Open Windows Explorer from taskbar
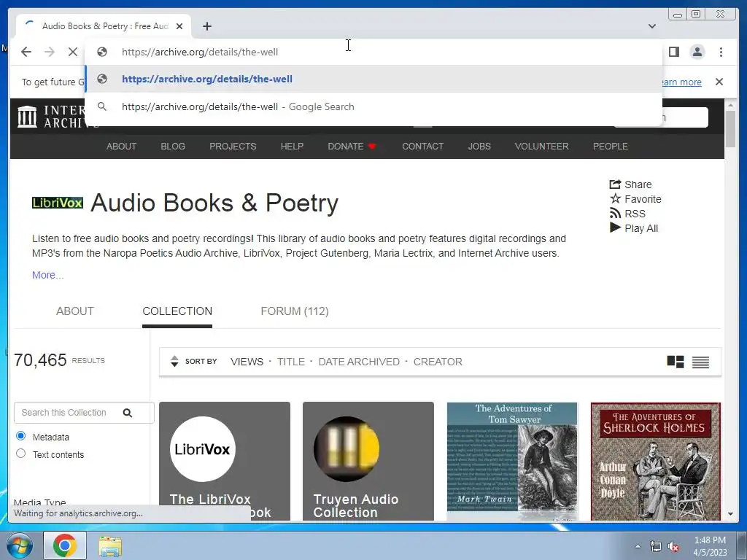 110,546
